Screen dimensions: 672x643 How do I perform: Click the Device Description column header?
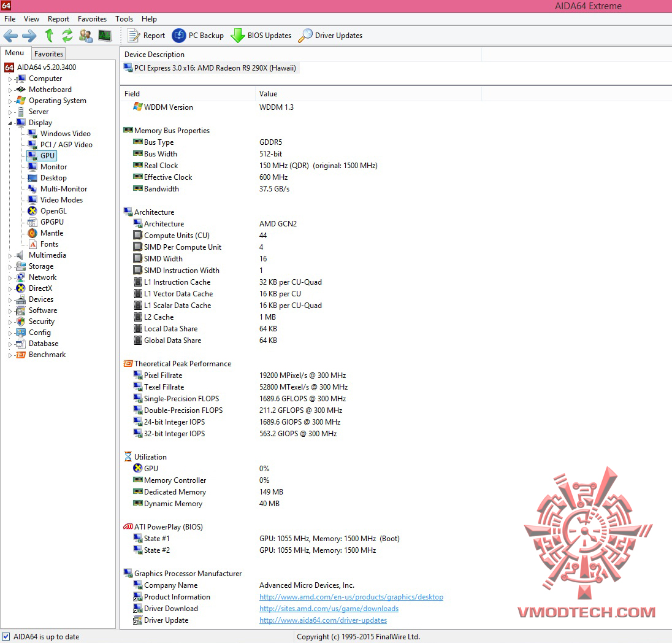click(x=301, y=55)
